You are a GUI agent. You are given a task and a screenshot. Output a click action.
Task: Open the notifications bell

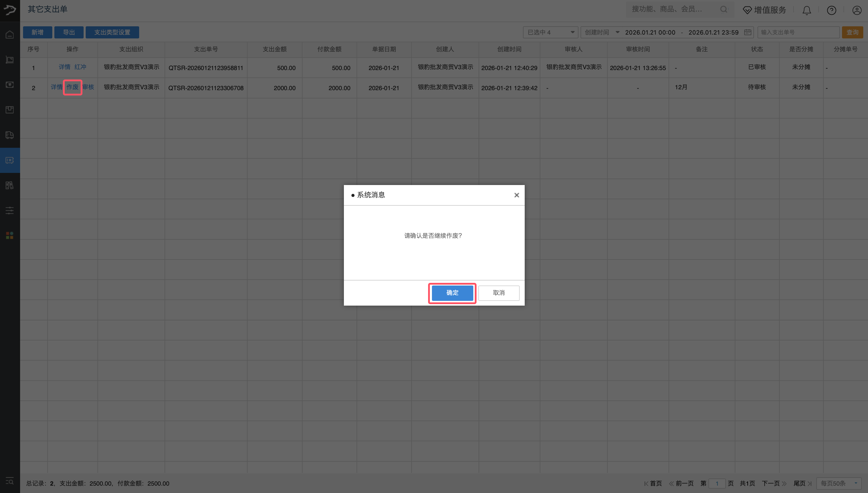pyautogui.click(x=807, y=10)
